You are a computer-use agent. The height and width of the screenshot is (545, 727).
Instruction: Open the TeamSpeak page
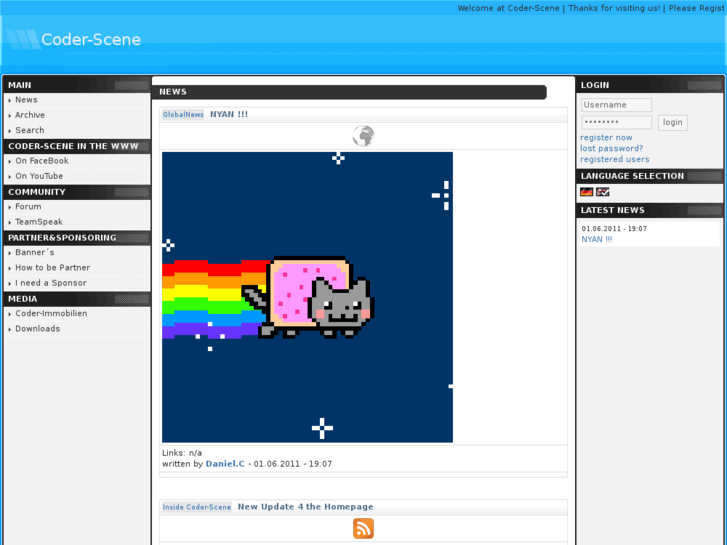point(38,222)
